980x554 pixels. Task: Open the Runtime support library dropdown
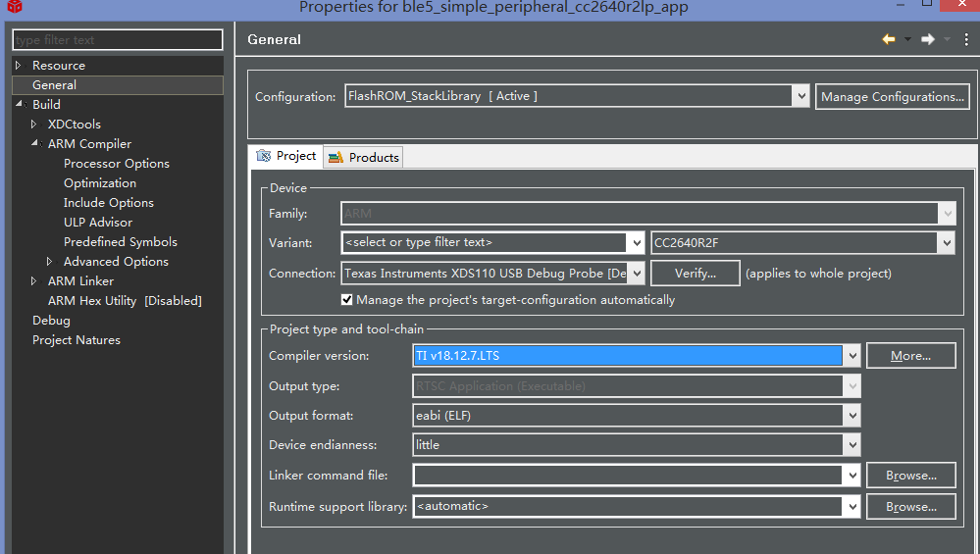coord(851,507)
